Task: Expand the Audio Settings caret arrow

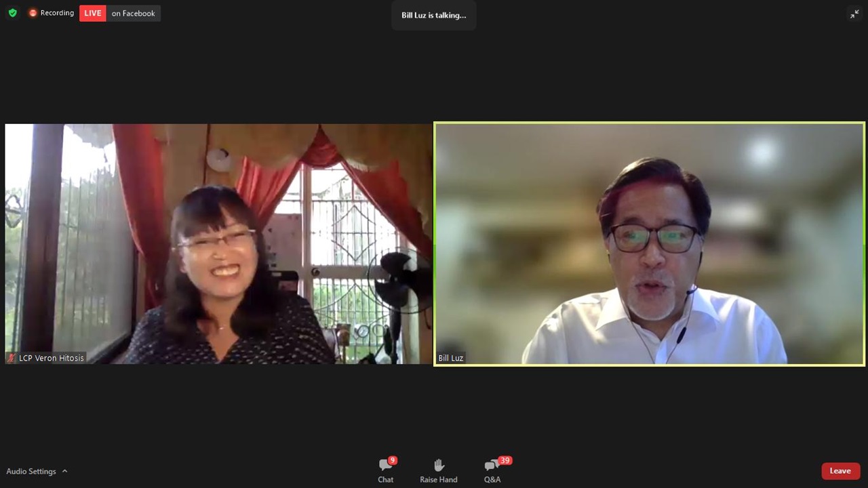Action: tap(65, 471)
